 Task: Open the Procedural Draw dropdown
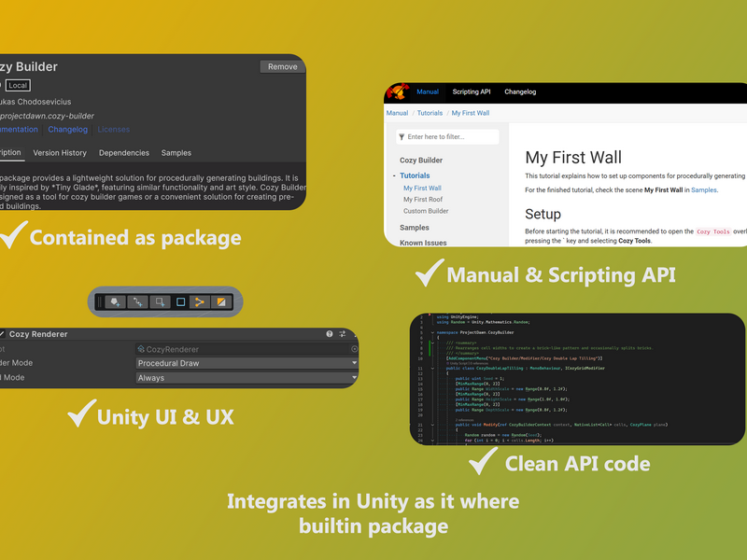(x=247, y=363)
